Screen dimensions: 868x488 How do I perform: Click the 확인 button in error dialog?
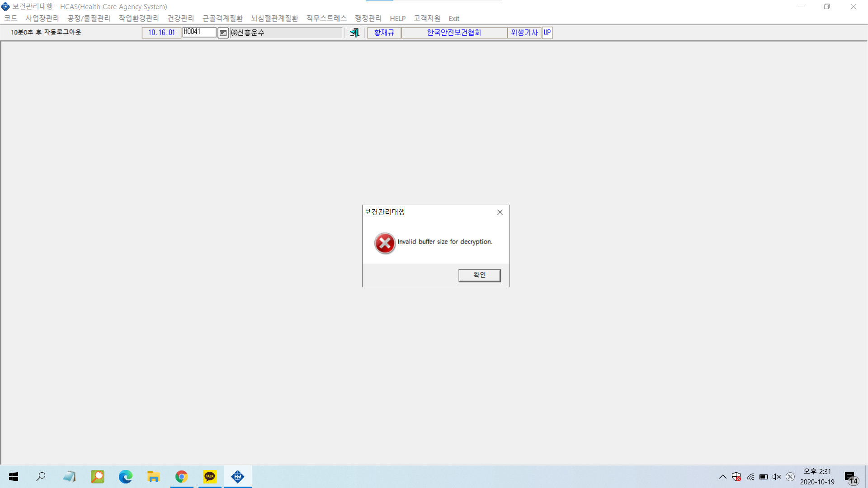479,275
